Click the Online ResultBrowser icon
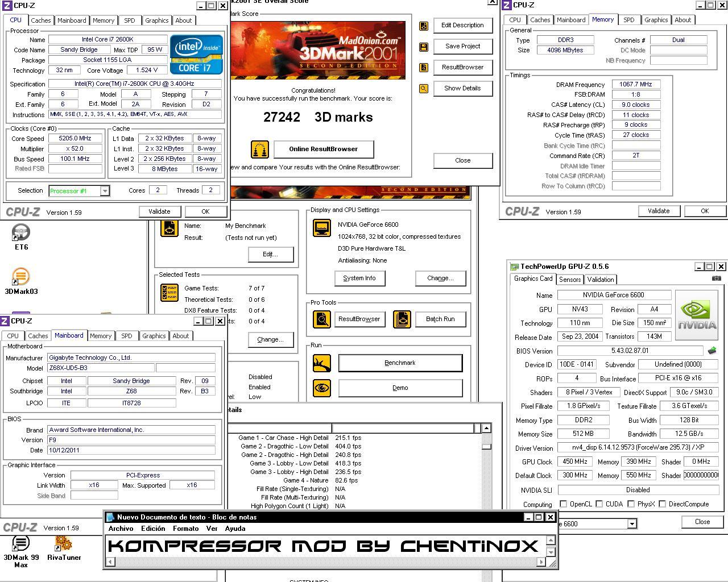Image resolution: width=728 pixels, height=582 pixels. (x=260, y=149)
